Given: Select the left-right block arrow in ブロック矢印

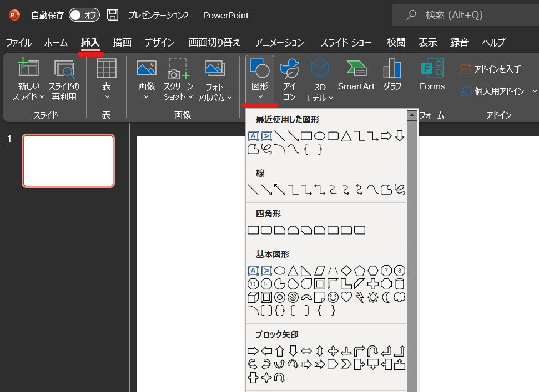Looking at the screenshot, I should 306,351.
